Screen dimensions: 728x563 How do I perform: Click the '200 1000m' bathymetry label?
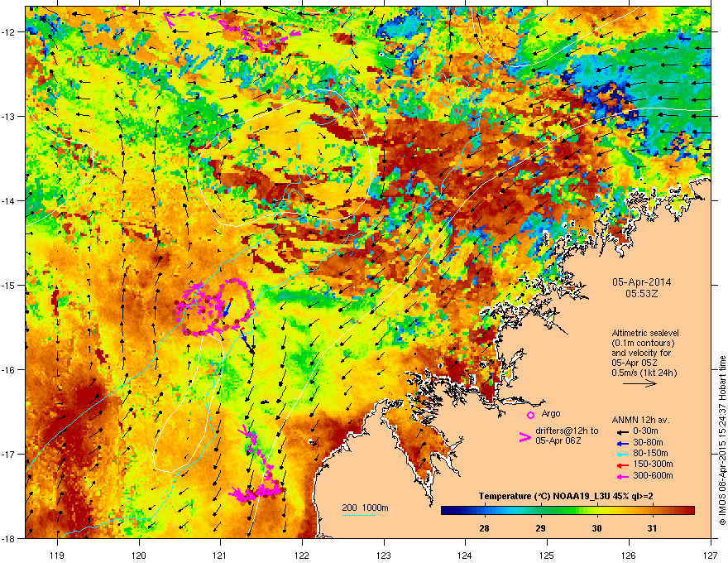[x=366, y=508]
